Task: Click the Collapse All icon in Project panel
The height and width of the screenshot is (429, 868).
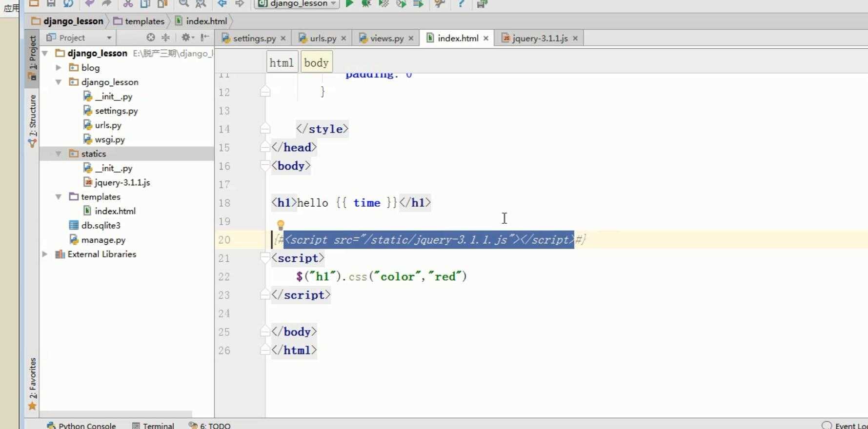Action: click(x=166, y=38)
